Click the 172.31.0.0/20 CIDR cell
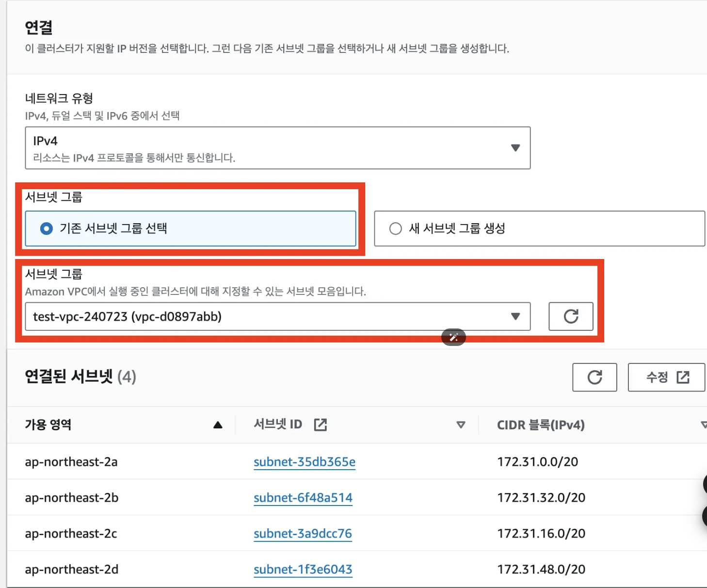The width and height of the screenshot is (707, 588). (538, 462)
